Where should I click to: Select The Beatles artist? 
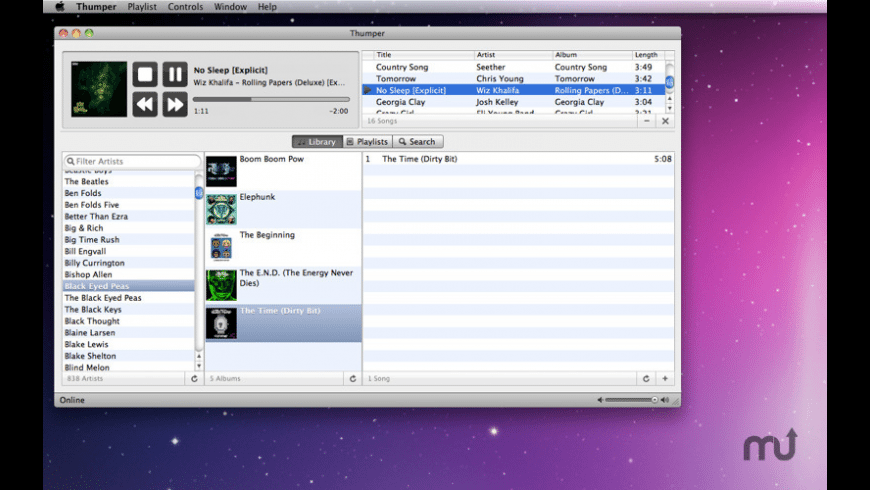pyautogui.click(x=129, y=181)
